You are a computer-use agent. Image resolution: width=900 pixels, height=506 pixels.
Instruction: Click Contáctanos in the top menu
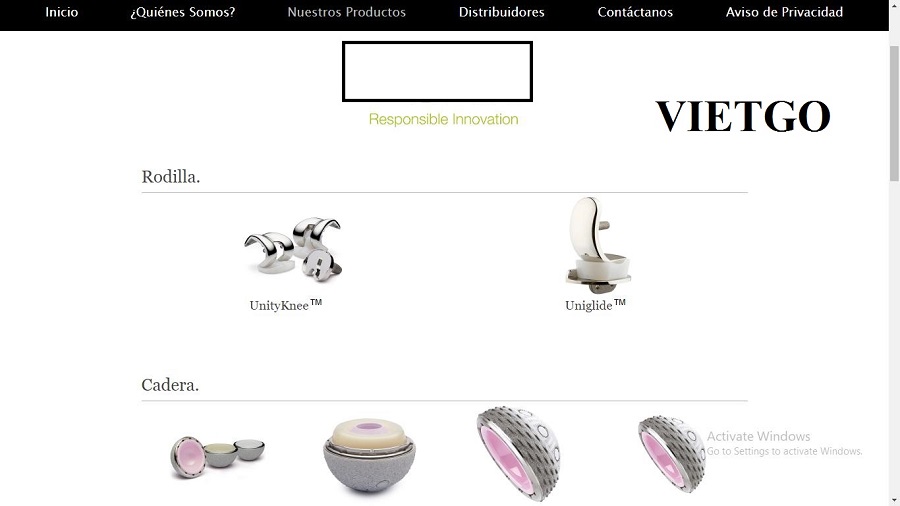coord(635,12)
